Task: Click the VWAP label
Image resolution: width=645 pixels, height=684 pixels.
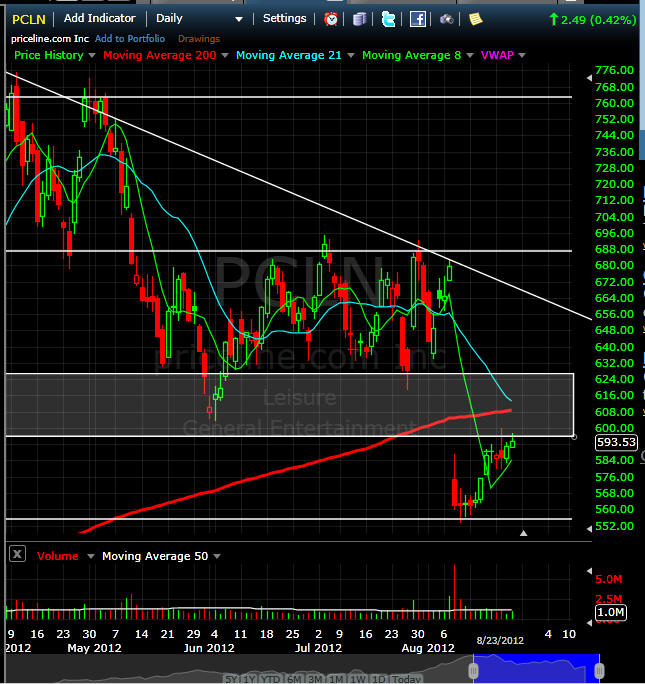Action: click(x=497, y=55)
